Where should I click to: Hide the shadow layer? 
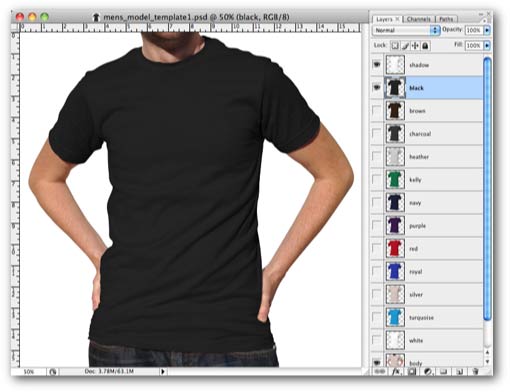pyautogui.click(x=377, y=64)
